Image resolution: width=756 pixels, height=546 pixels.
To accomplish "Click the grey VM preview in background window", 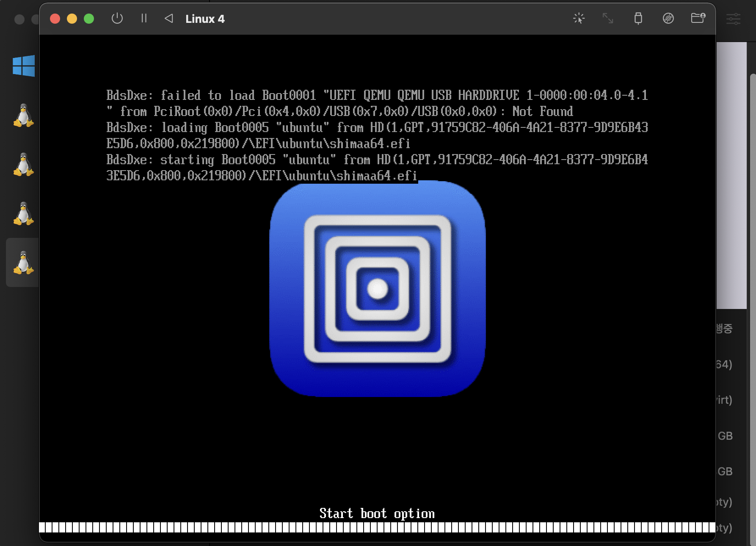I will (731, 175).
